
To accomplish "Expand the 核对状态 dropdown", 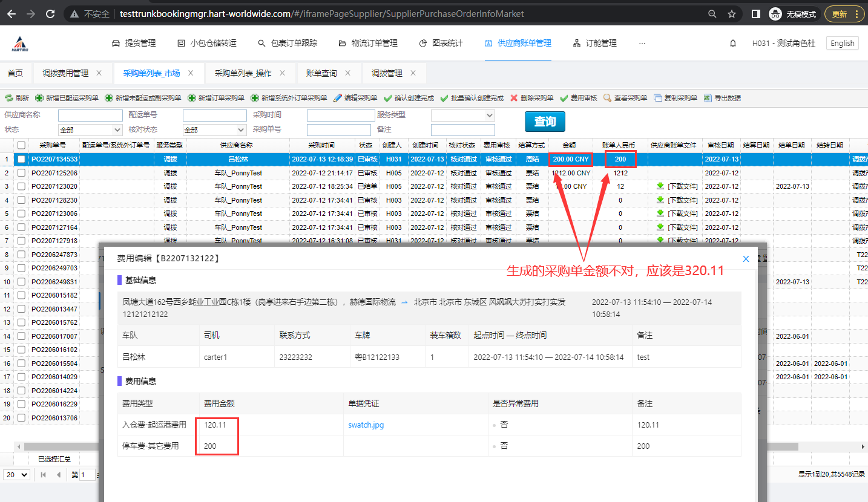I will pyautogui.click(x=214, y=130).
